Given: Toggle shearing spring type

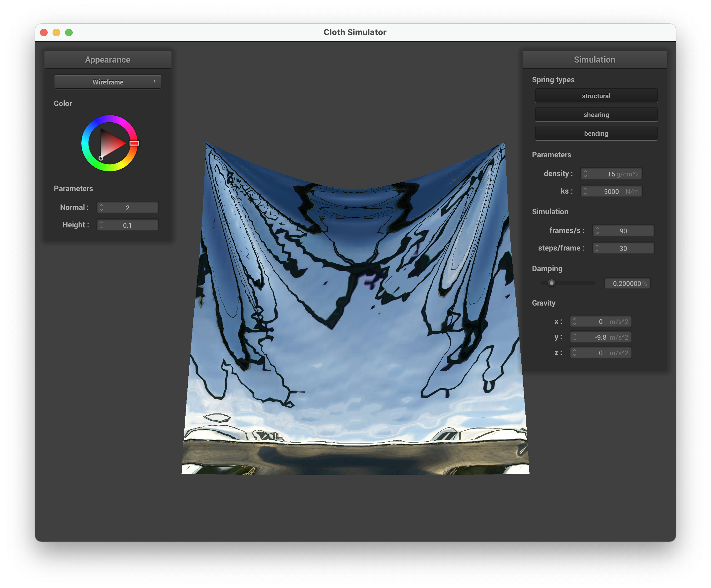Looking at the screenshot, I should (x=596, y=115).
